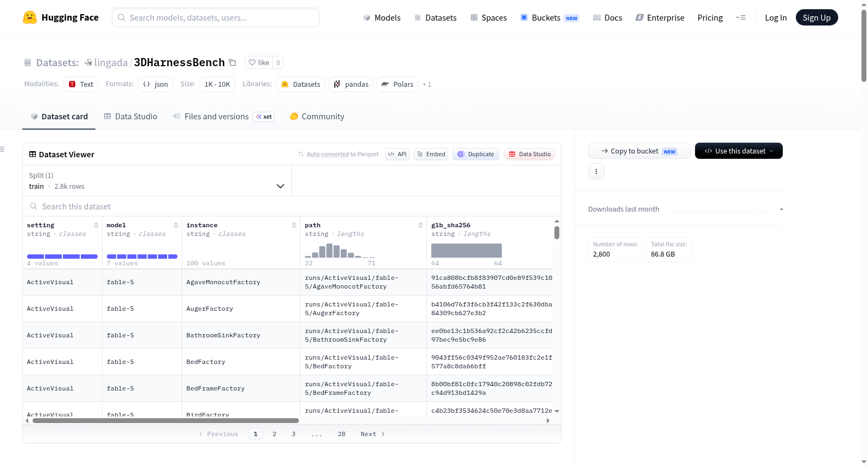
Task: Go to page 2 of the table
Action: (x=275, y=434)
